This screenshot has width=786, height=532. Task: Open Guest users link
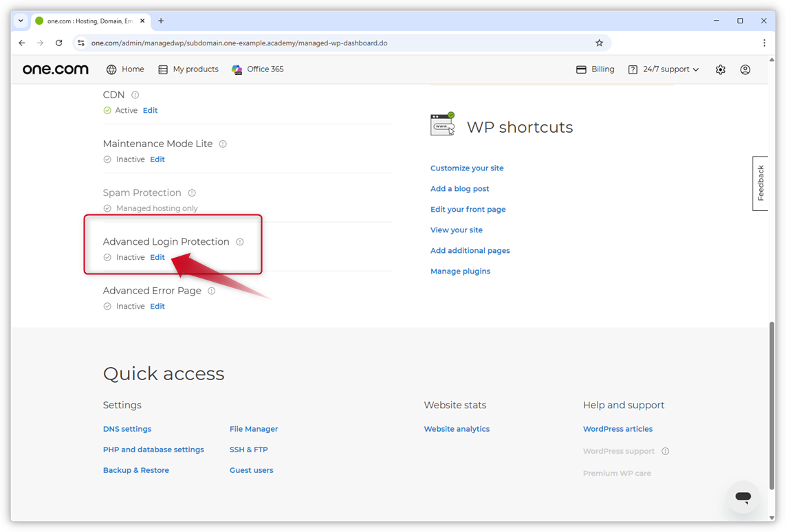pos(251,470)
